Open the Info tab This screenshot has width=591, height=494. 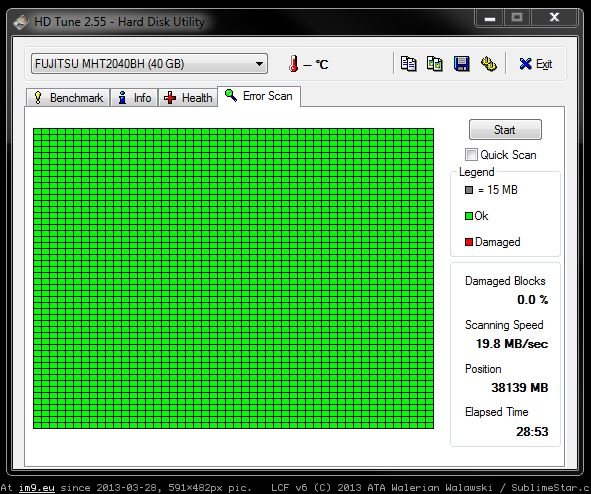(134, 98)
